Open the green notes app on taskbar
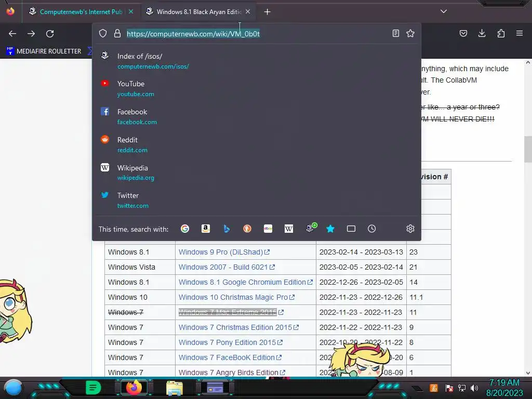532x399 pixels. 94,388
